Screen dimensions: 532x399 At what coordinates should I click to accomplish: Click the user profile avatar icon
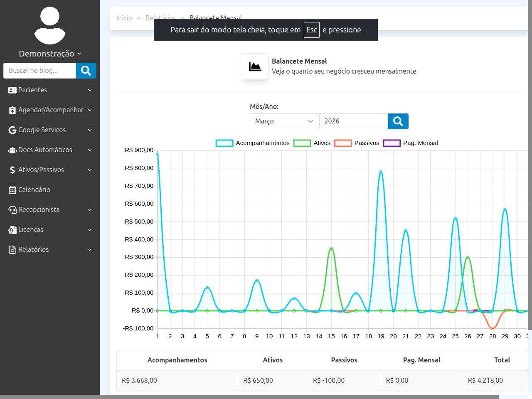click(x=50, y=26)
